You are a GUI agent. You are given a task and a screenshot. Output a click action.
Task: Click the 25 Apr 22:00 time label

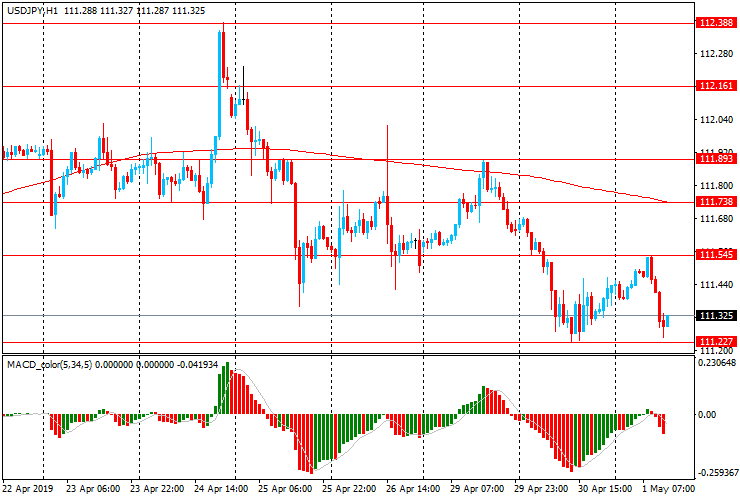349,488
